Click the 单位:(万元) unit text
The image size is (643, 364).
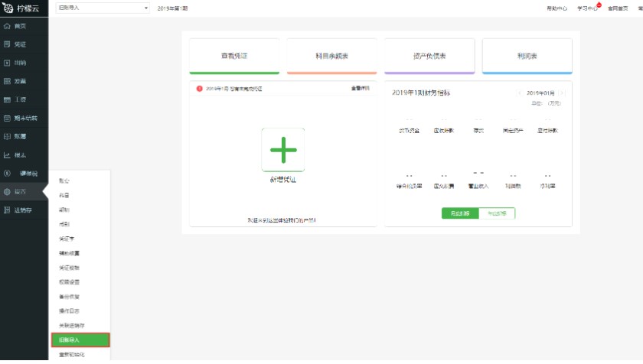pos(546,103)
